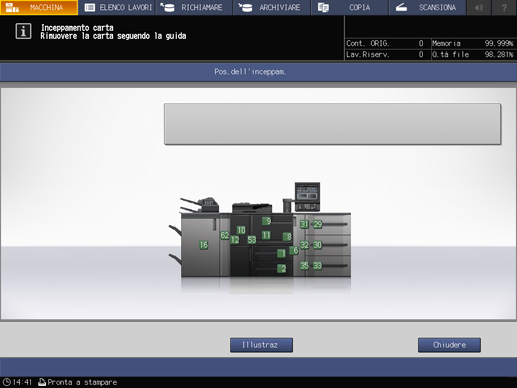Click the Inceppamento carta message
The image size is (517, 388).
[x=77, y=28]
